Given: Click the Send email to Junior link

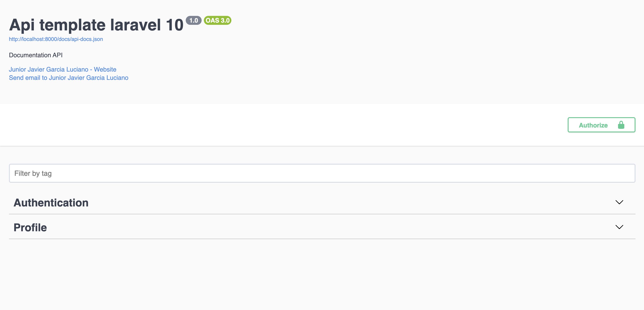Looking at the screenshot, I should coord(68,78).
